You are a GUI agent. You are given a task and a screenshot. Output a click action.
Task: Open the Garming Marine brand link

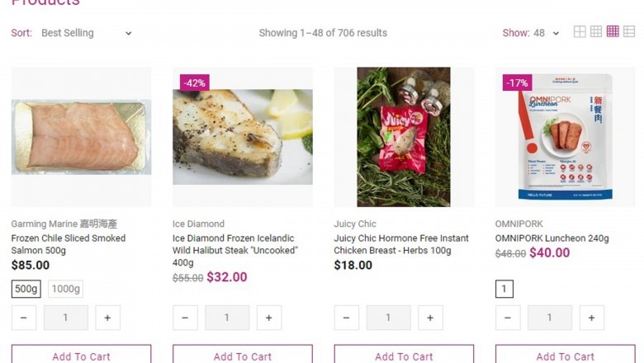64,224
